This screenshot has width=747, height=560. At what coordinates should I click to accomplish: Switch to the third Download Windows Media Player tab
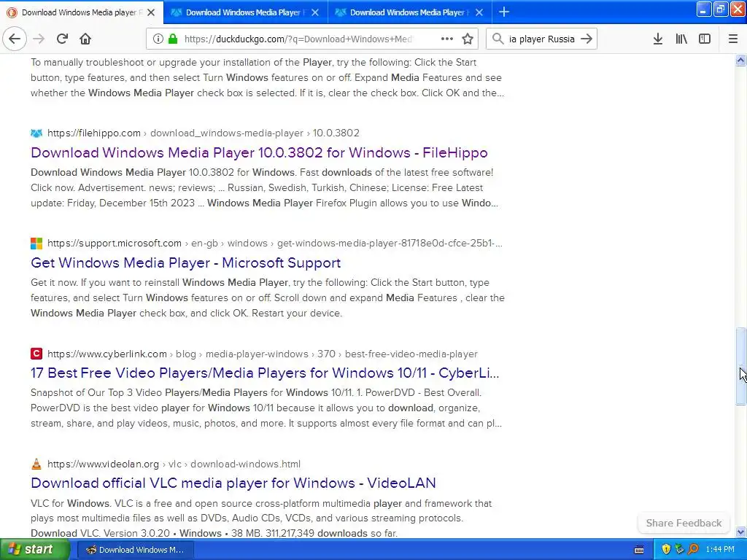coord(410,12)
